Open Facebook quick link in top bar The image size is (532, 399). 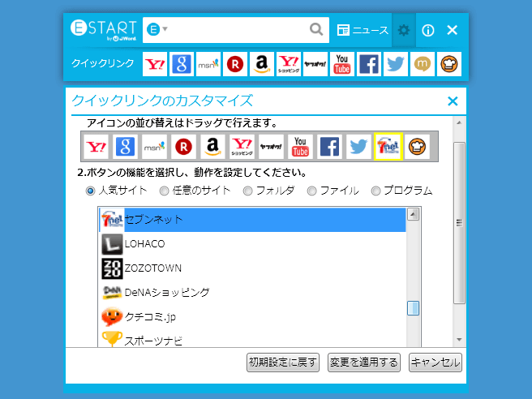[x=369, y=64]
